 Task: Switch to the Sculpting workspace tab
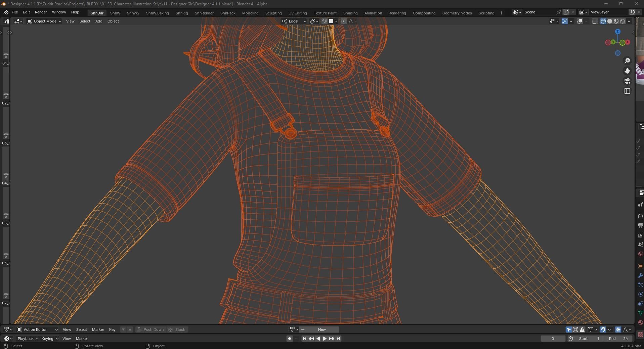[273, 13]
